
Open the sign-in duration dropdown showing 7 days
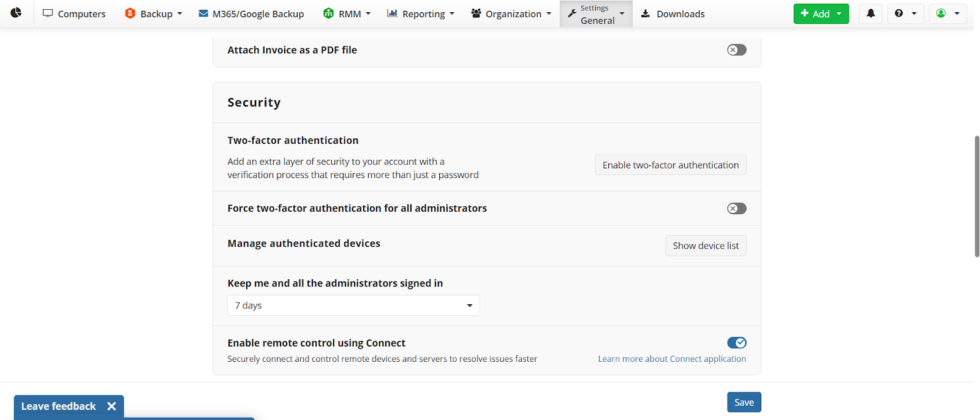click(x=353, y=305)
